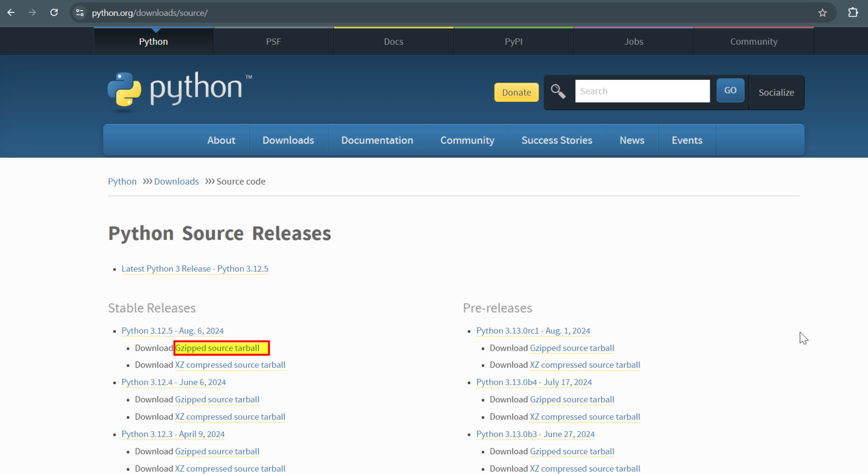Image resolution: width=868 pixels, height=474 pixels.
Task: Open the About navigation menu
Action: (x=221, y=140)
